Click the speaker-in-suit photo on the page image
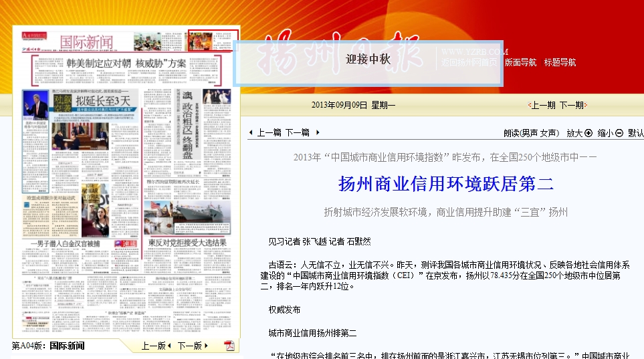The width and height of the screenshot is (644, 359). coord(36,105)
